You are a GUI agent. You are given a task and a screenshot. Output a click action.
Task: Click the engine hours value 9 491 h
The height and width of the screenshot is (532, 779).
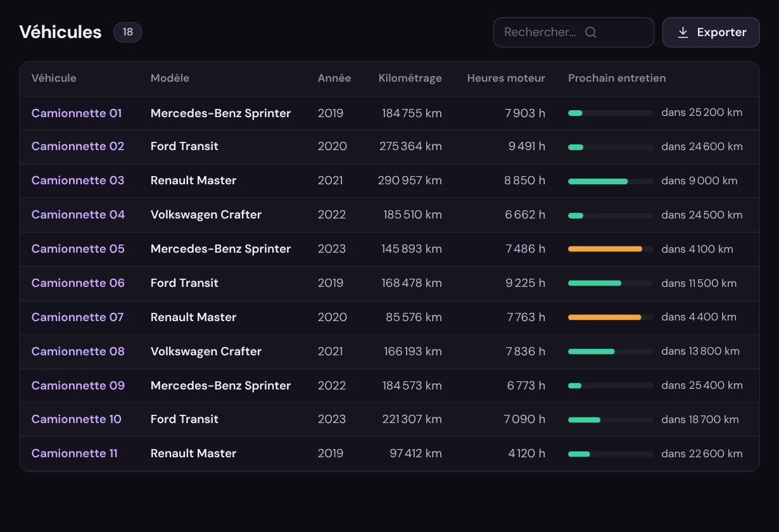pyautogui.click(x=527, y=146)
